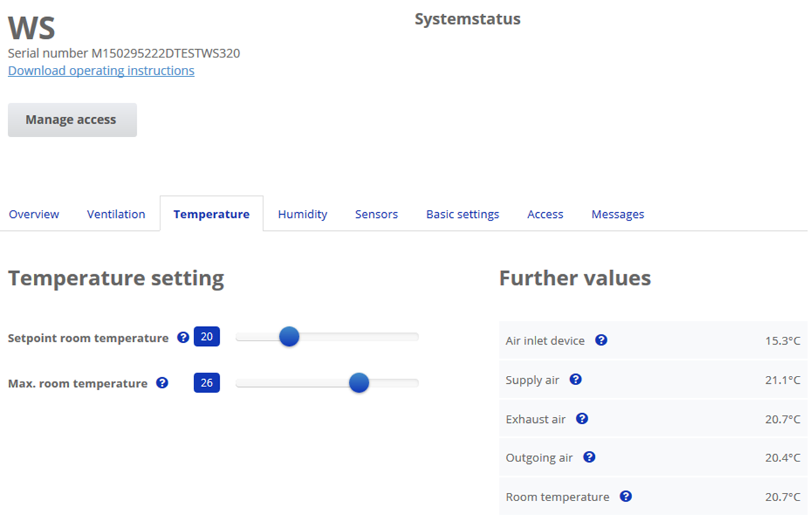Click help icon next to Max. room temperature

click(x=162, y=383)
